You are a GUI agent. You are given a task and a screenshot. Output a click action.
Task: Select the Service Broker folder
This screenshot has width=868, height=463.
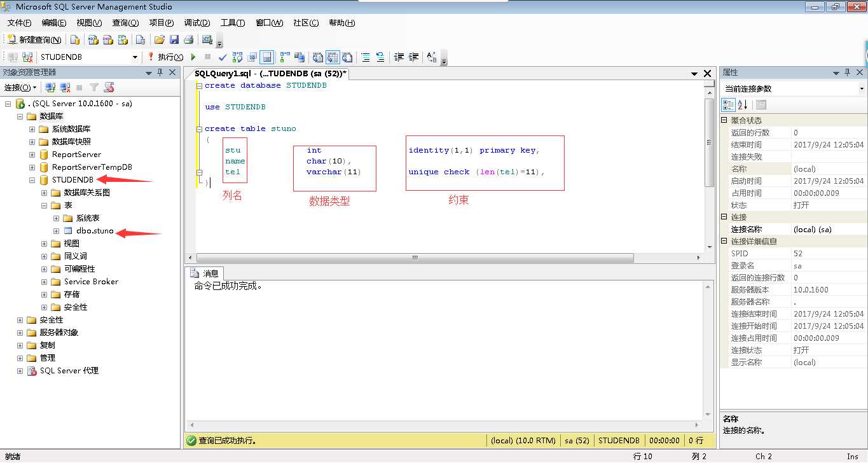[x=91, y=282]
